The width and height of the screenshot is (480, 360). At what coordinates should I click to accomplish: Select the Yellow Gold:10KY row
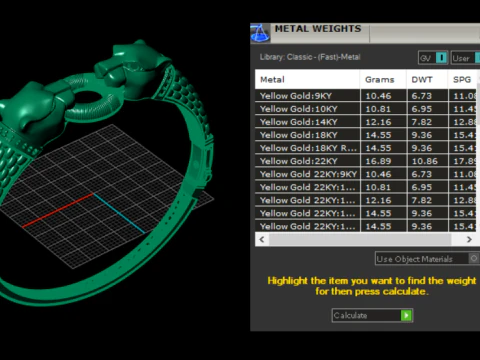click(367, 109)
